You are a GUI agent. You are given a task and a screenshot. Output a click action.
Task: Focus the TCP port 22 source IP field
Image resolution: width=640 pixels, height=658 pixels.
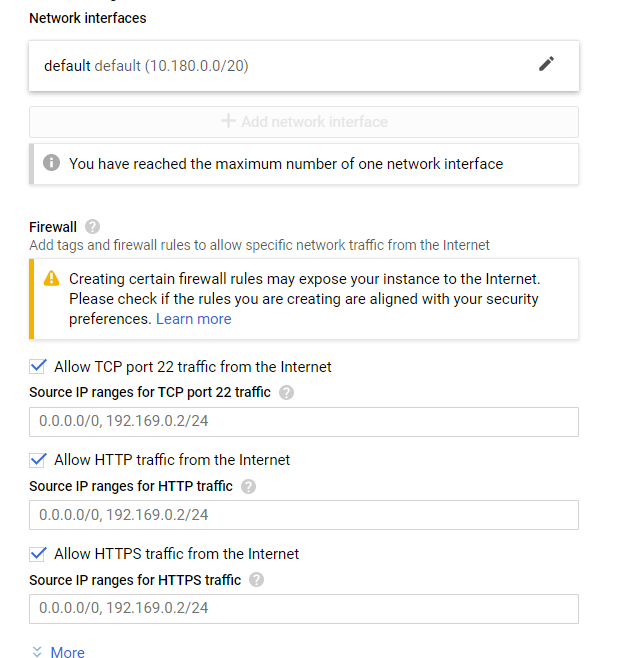click(304, 422)
